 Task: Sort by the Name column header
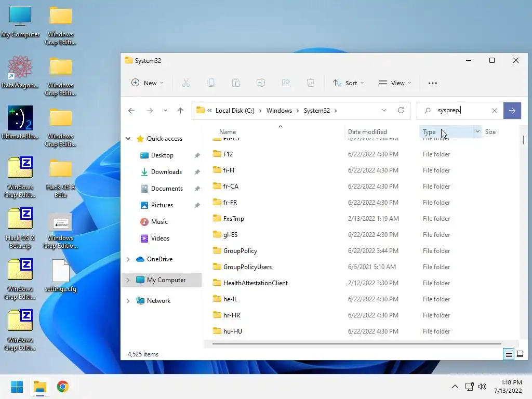[228, 131]
